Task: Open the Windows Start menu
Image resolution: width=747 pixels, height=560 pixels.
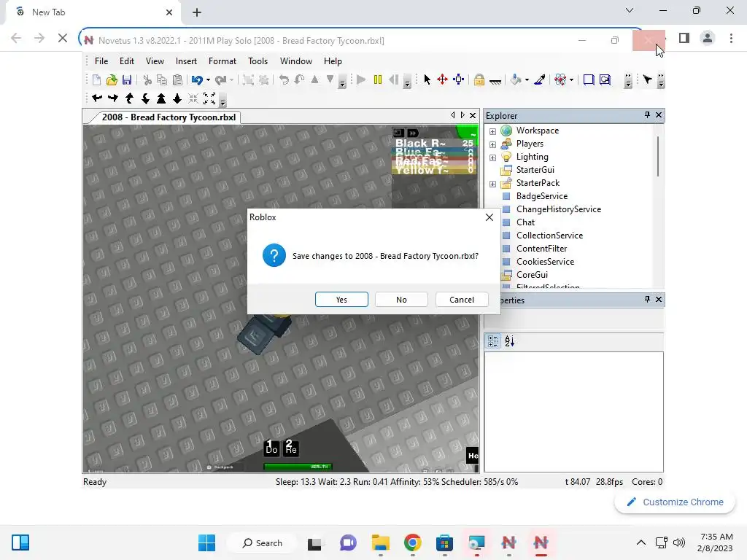Action: coord(206,542)
